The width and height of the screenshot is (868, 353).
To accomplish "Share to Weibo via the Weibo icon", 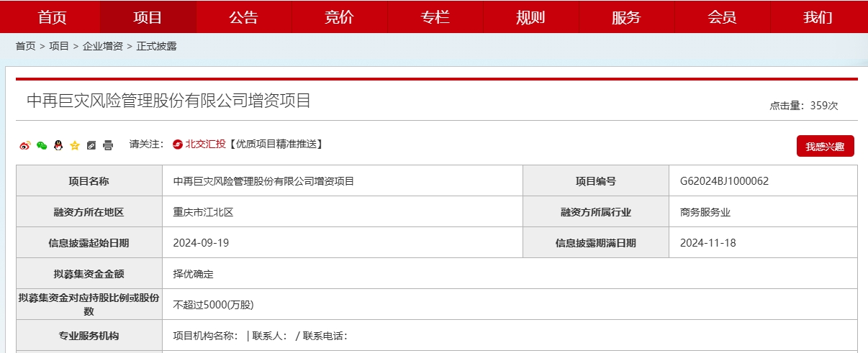I will (x=25, y=145).
